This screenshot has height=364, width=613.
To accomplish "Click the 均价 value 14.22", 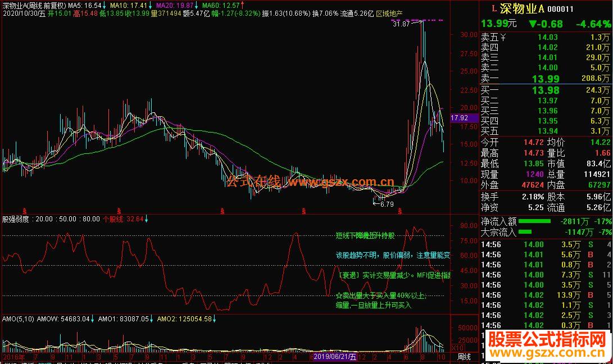I will point(600,142).
